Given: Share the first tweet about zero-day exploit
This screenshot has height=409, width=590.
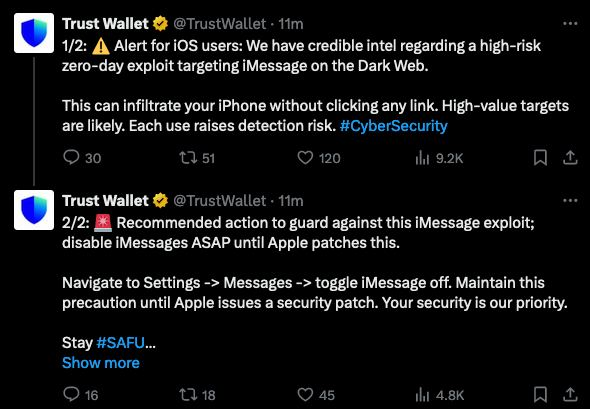Looking at the screenshot, I should click(570, 158).
